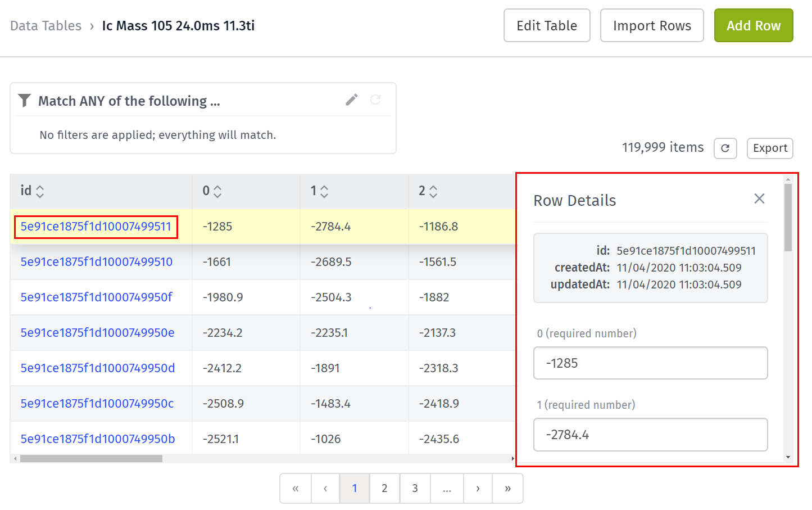The height and width of the screenshot is (510, 812).
Task: Open row 5e91ce1875f1d10007499511
Action: pyautogui.click(x=96, y=227)
